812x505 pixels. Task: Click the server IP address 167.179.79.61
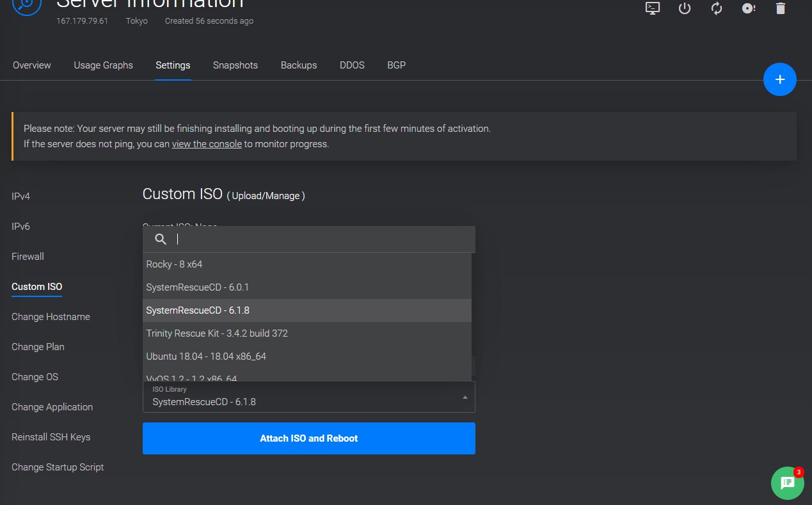click(x=82, y=21)
